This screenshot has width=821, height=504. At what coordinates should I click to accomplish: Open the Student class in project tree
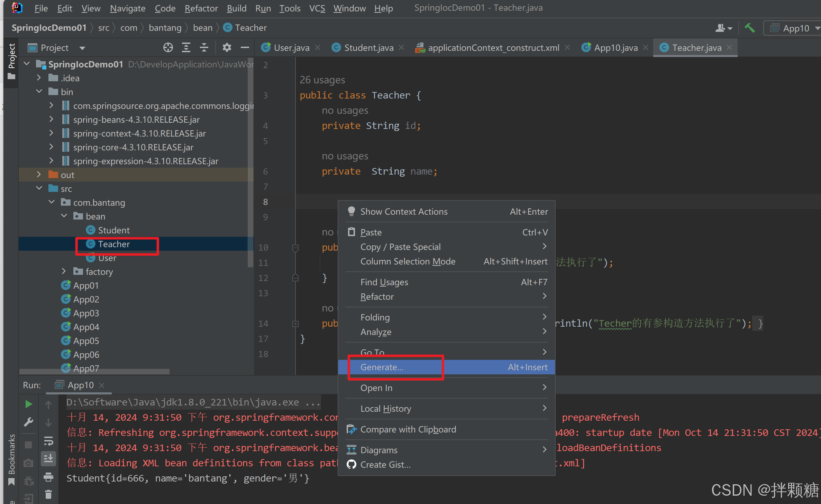tap(113, 230)
